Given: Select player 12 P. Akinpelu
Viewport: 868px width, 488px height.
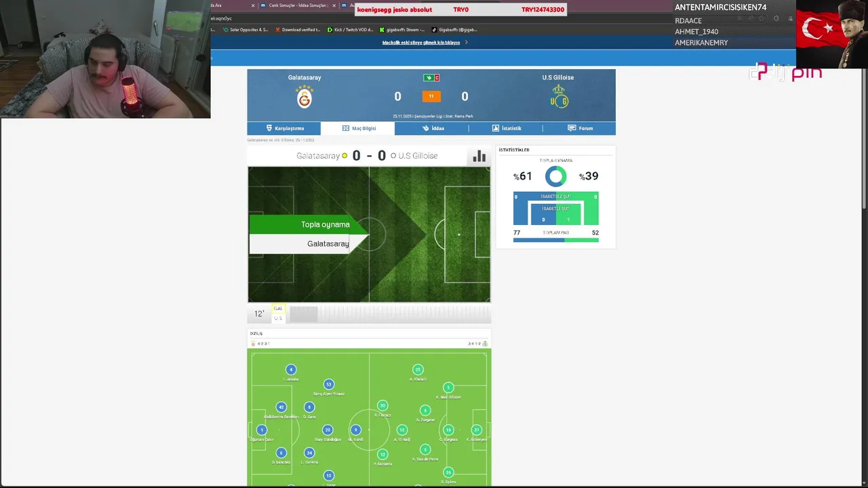Looking at the screenshot, I should coord(382,455).
